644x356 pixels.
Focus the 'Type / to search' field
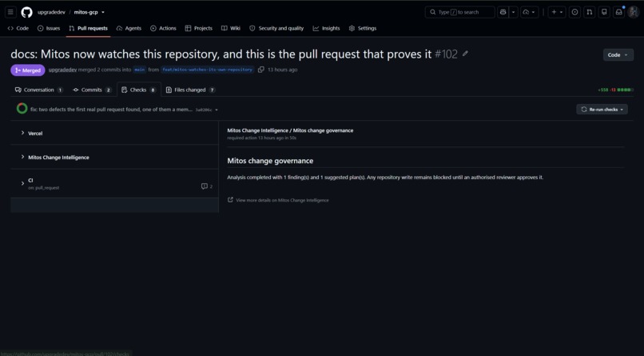coord(459,12)
